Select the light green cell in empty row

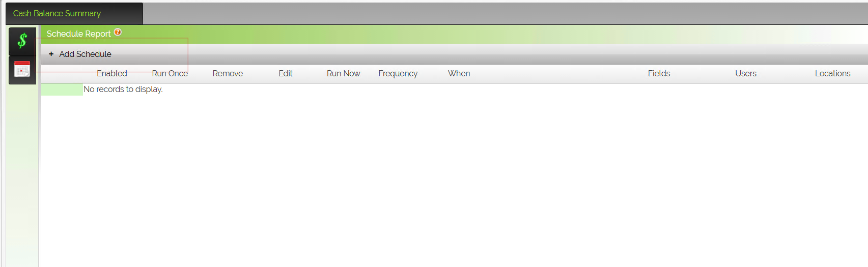tap(62, 90)
